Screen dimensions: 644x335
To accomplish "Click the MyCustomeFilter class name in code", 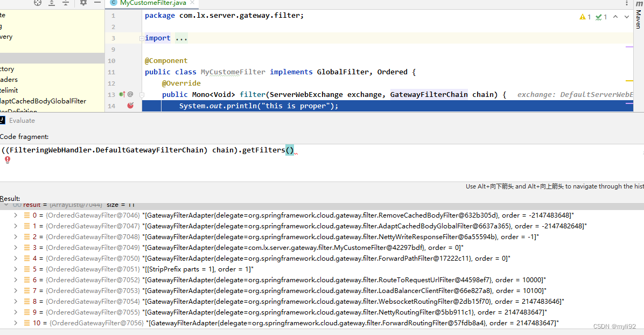I will point(233,72).
